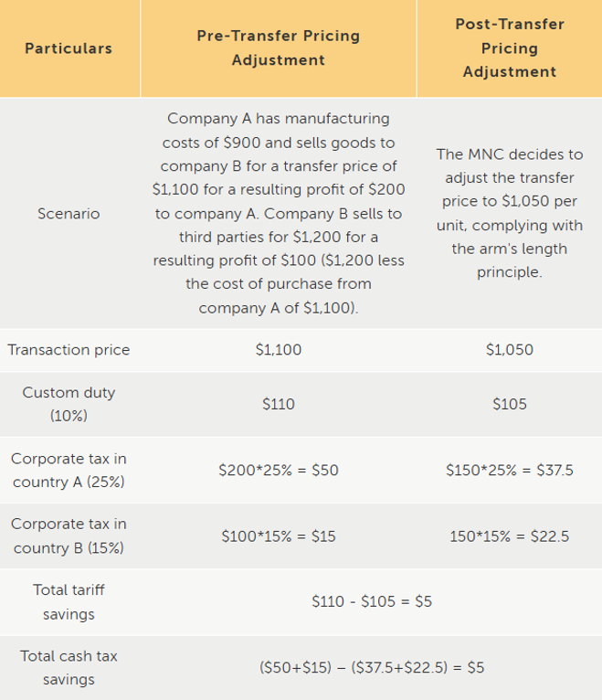Viewport: 602px width, 700px height.
Task: Select the Transaction price row label
Action: (69, 350)
